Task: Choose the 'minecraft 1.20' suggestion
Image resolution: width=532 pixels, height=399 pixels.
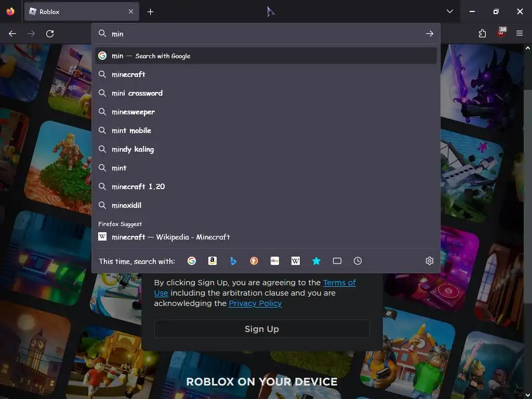Action: tap(266, 187)
